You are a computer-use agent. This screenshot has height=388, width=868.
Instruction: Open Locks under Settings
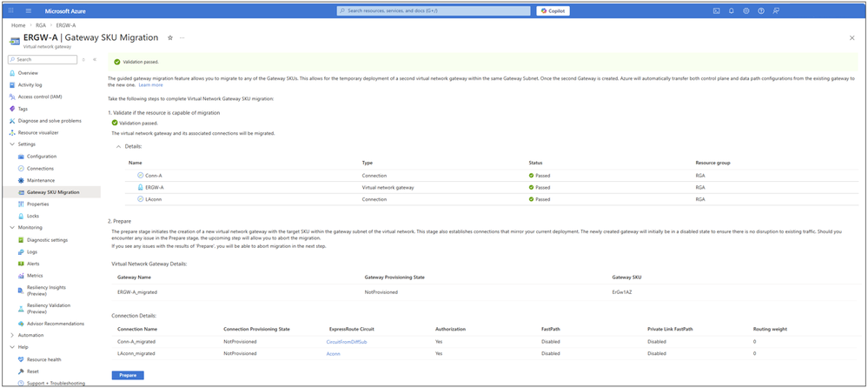(33, 216)
